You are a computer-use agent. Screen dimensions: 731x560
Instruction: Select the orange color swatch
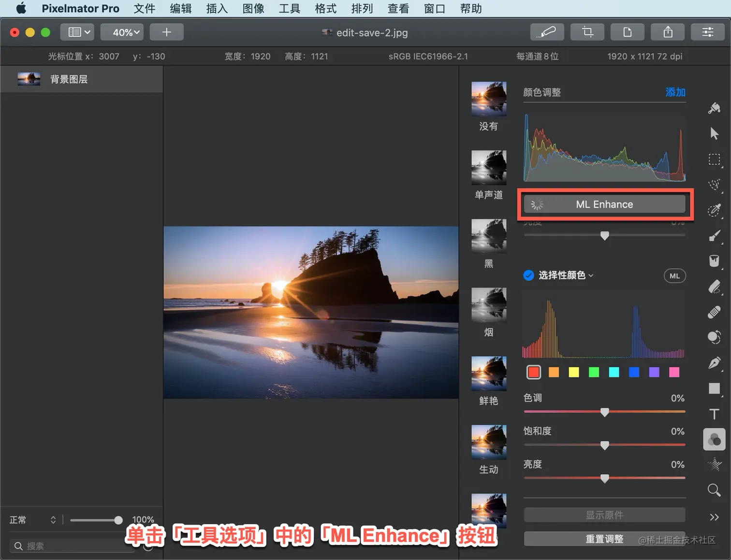click(554, 372)
